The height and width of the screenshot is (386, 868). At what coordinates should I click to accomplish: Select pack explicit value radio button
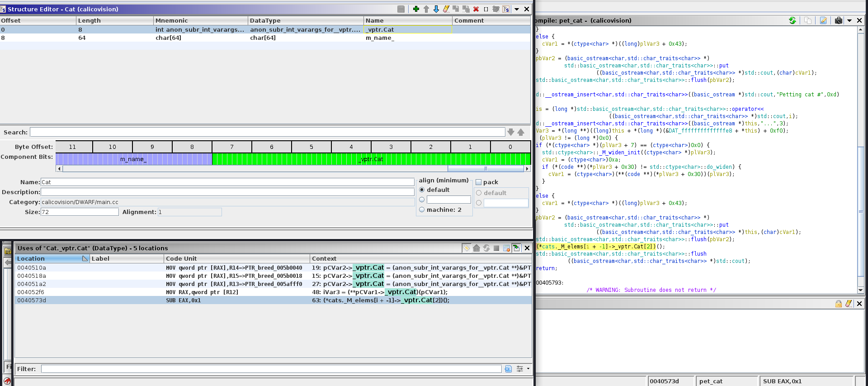(479, 203)
